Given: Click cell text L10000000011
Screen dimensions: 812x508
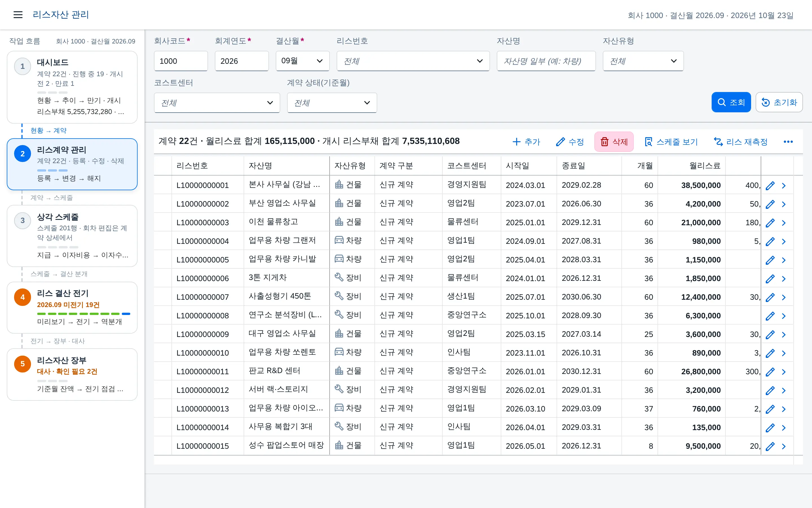Looking at the screenshot, I should (x=202, y=372).
